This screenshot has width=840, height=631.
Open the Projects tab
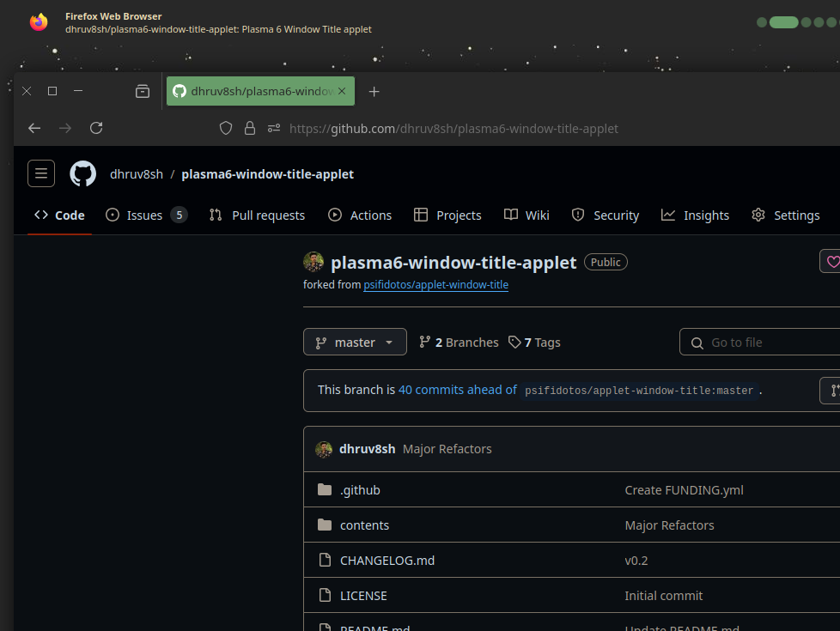pos(447,215)
